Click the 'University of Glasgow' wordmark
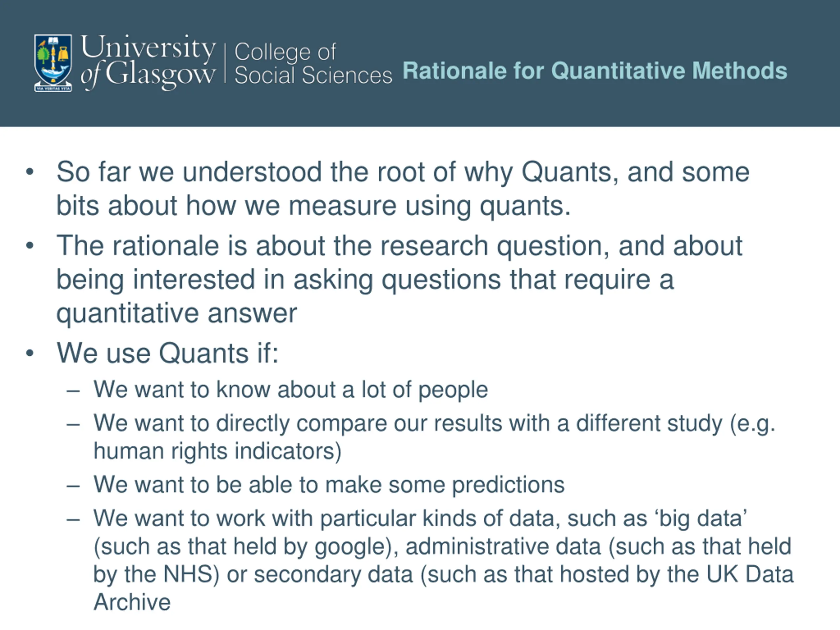 pyautogui.click(x=149, y=62)
